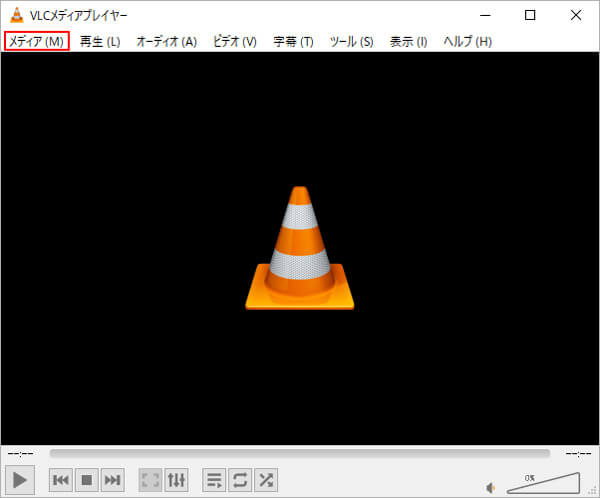Skip to previous media track

click(61, 480)
